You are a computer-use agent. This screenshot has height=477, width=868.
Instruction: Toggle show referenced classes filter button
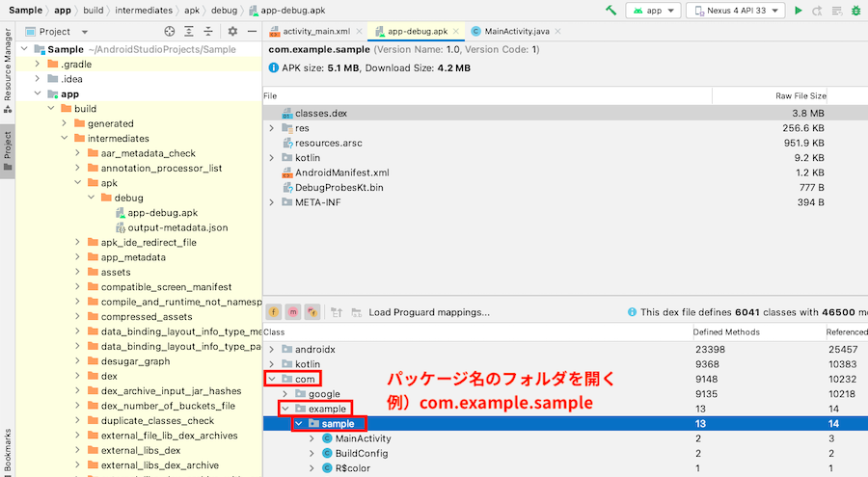(x=312, y=312)
